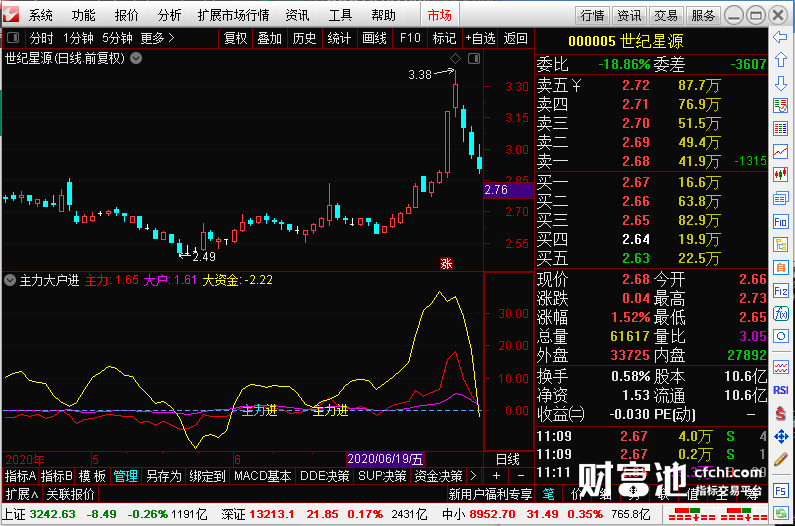Select the RSI indicator icon
The width and height of the screenshot is (795, 526).
point(780,390)
